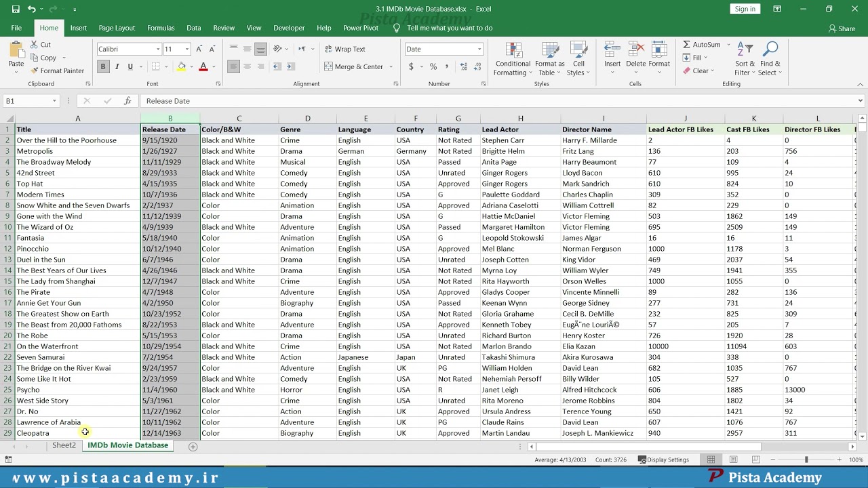Toggle Wrap Text

(345, 49)
